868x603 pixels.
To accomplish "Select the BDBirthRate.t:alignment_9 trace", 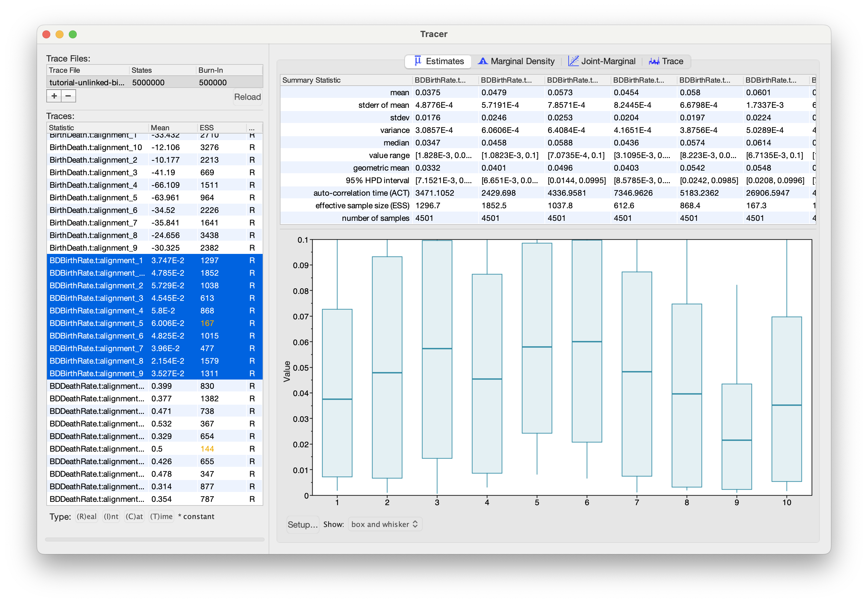I will (154, 373).
